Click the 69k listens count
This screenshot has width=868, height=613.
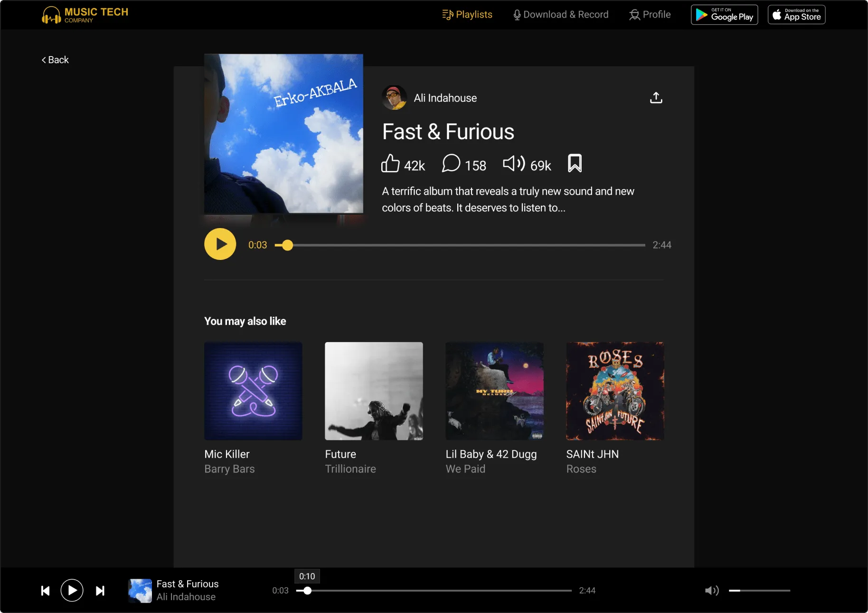(x=541, y=166)
